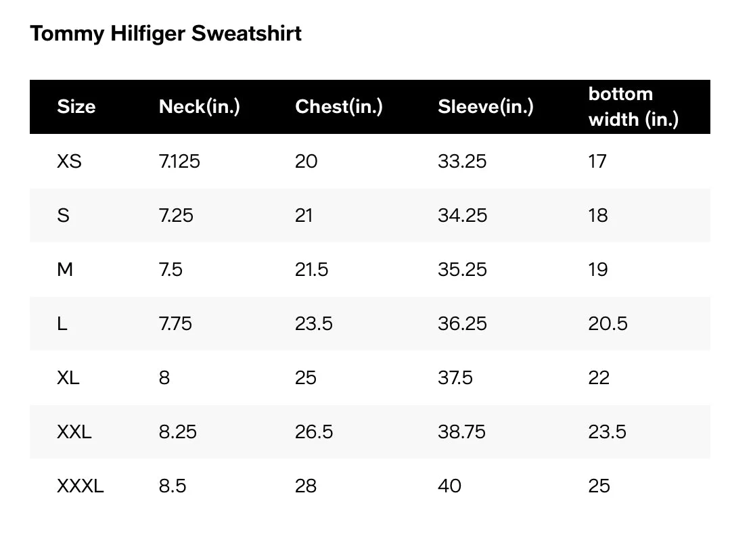Click sleeve value 38.75 for XXL

point(462,431)
